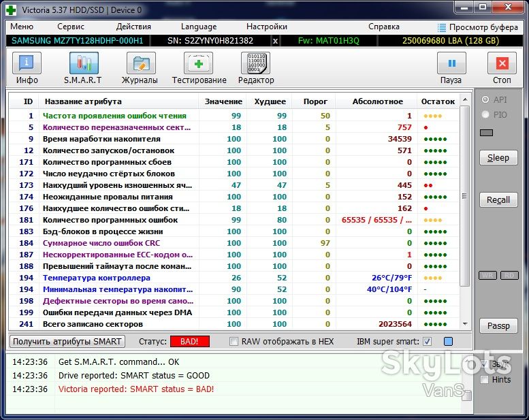Click the Sleep button

(498, 157)
